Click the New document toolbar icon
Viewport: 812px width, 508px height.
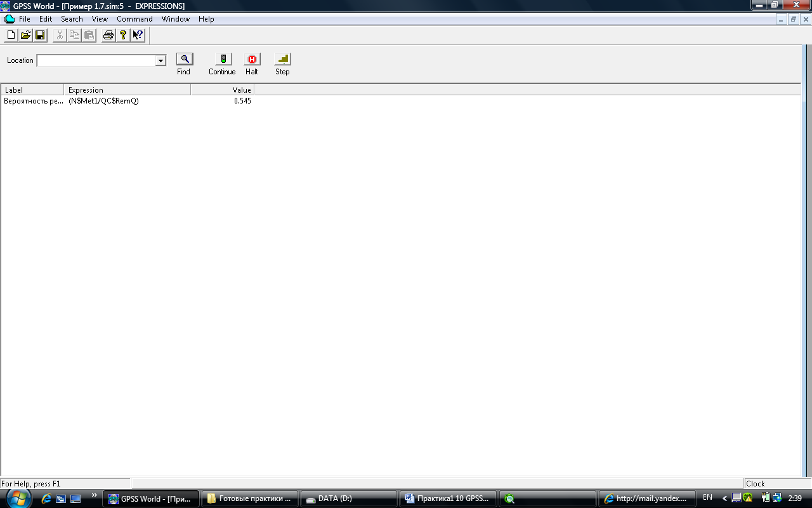(11, 35)
